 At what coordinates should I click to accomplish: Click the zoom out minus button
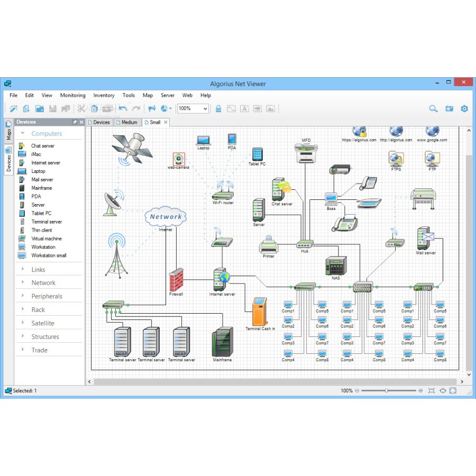click(357, 391)
